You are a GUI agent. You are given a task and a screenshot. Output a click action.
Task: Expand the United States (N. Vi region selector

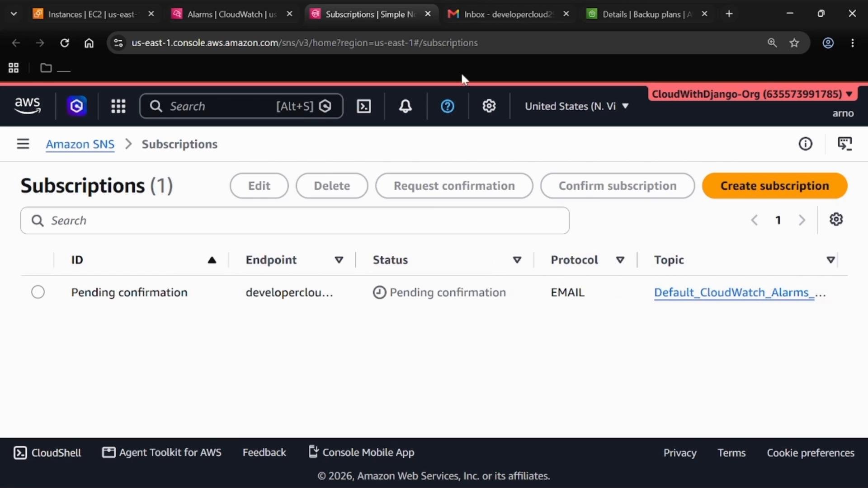[577, 106]
